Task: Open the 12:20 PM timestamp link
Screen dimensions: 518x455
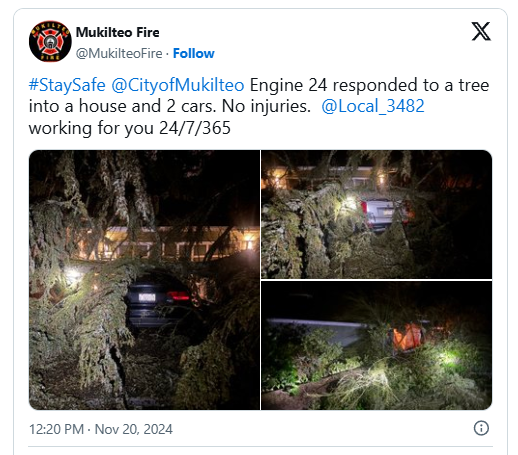Action: (56, 429)
